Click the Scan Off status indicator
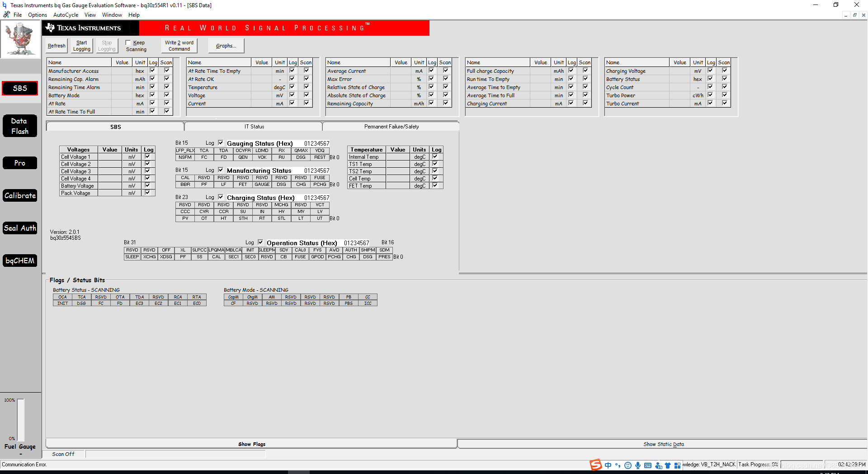The height and width of the screenshot is (474, 868). (63, 454)
